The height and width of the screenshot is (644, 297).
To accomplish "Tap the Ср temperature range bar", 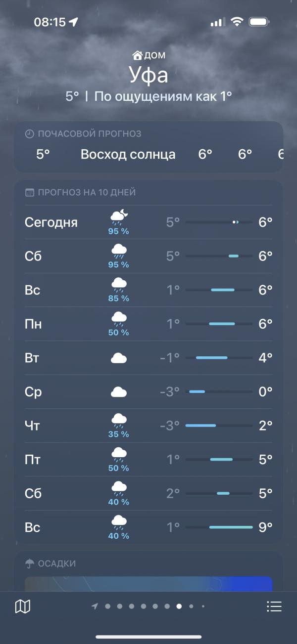I will [219, 392].
